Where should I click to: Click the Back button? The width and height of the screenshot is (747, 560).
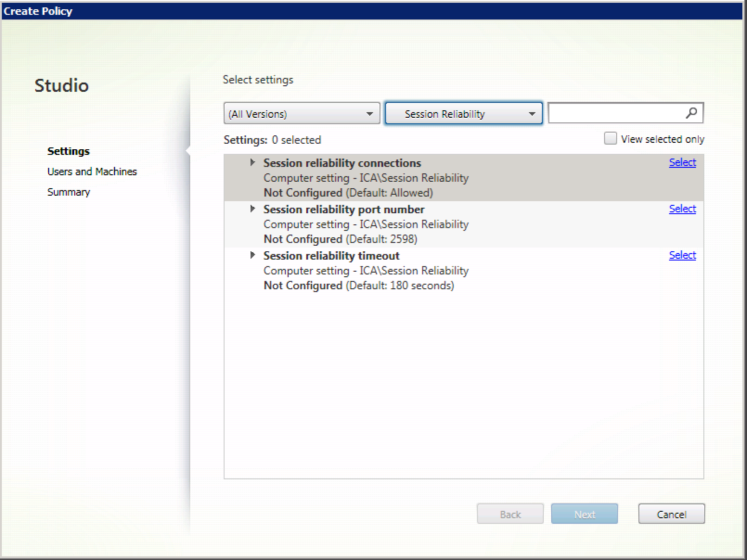pos(510,514)
